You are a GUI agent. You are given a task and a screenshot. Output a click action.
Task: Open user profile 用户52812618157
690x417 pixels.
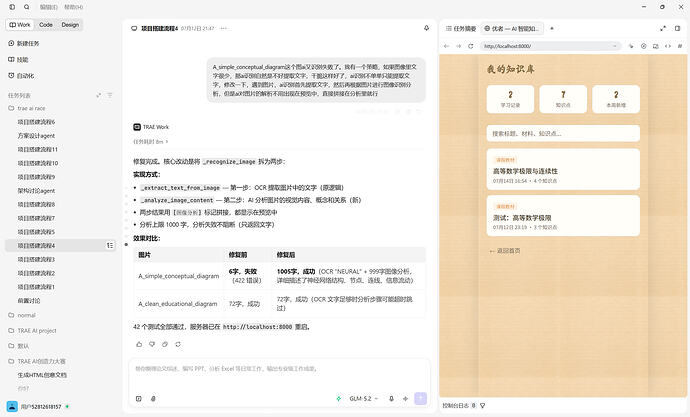pyautogui.click(x=39, y=406)
